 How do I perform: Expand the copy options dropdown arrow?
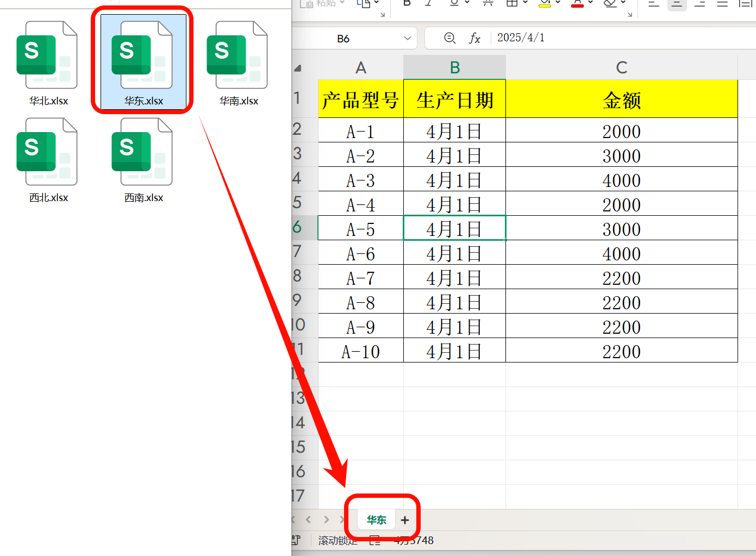tap(377, 3)
